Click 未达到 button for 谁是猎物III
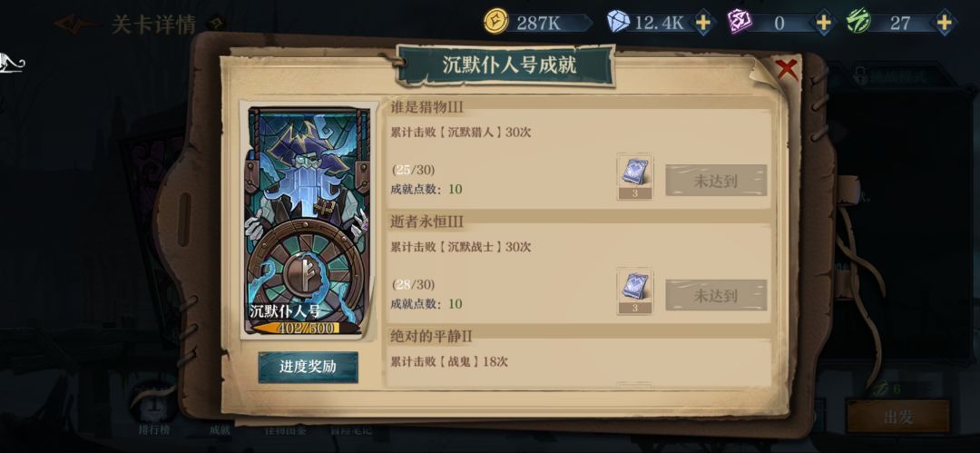Image resolution: width=980 pixels, height=453 pixels. tap(716, 180)
